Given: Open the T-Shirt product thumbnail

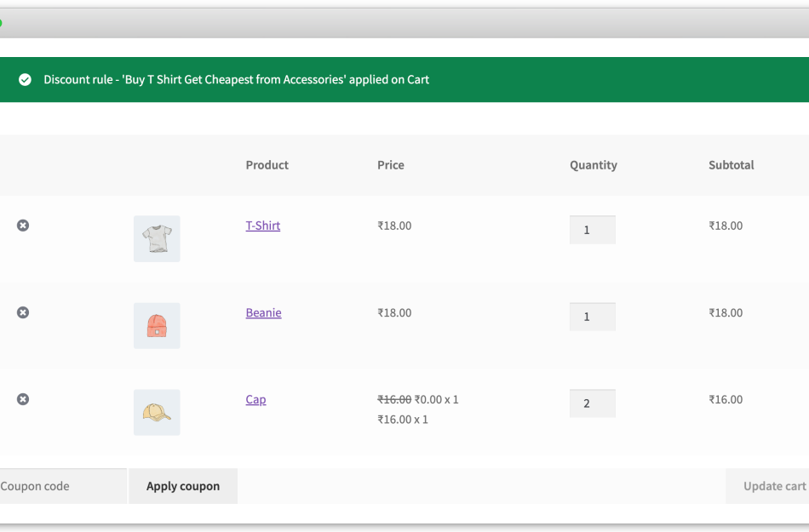Looking at the screenshot, I should (156, 238).
